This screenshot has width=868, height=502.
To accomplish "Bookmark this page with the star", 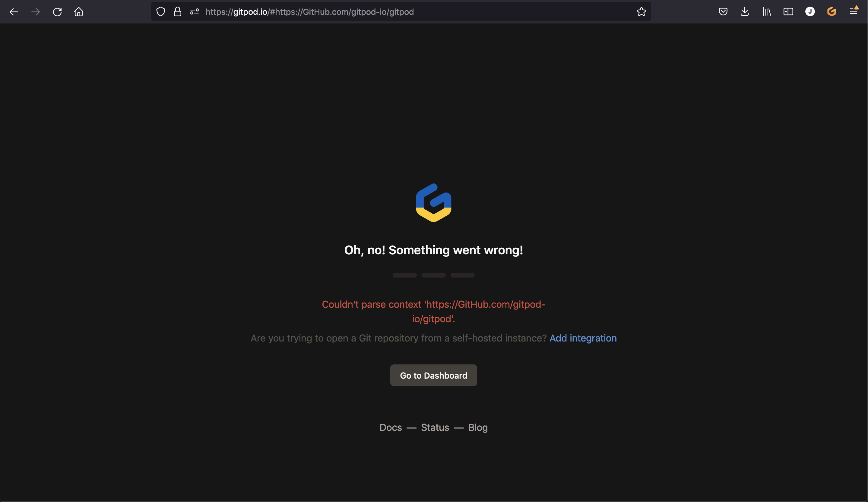I will pos(641,12).
